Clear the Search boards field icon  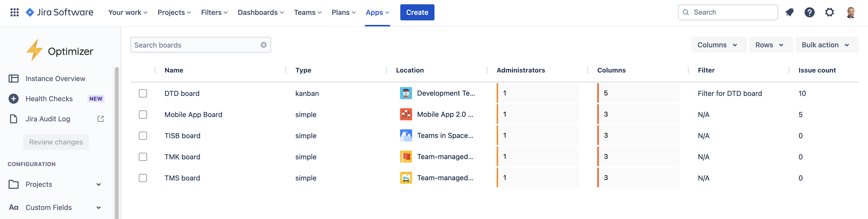pyautogui.click(x=263, y=45)
